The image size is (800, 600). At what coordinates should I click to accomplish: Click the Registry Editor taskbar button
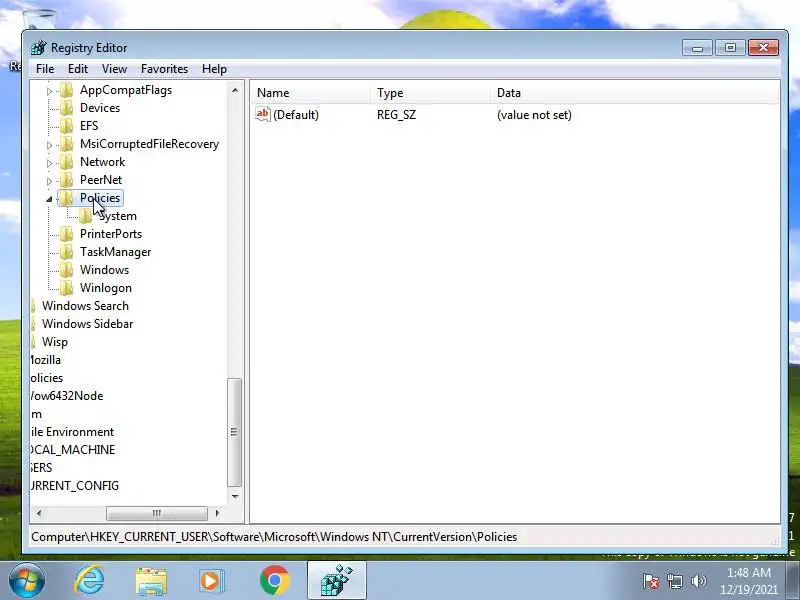tap(336, 581)
